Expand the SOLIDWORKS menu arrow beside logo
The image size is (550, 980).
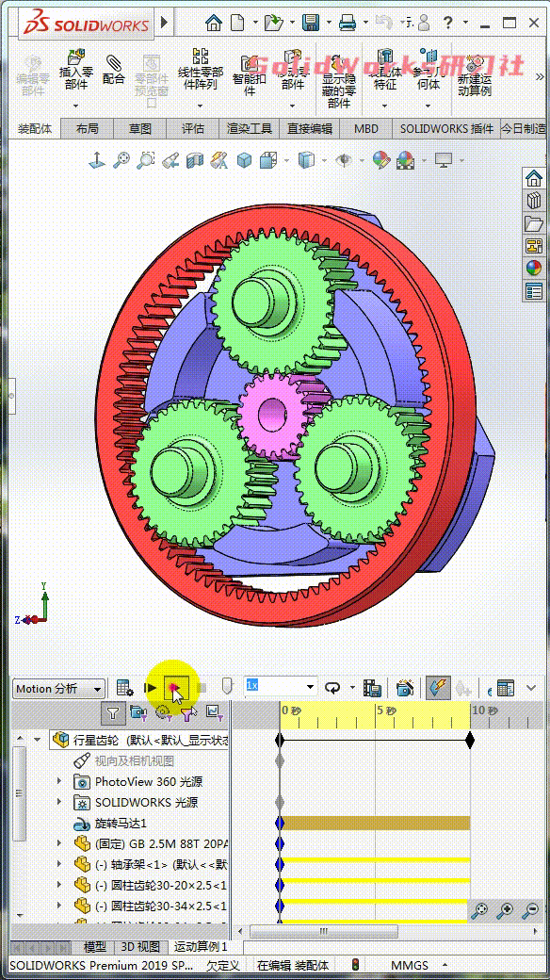(x=165, y=24)
